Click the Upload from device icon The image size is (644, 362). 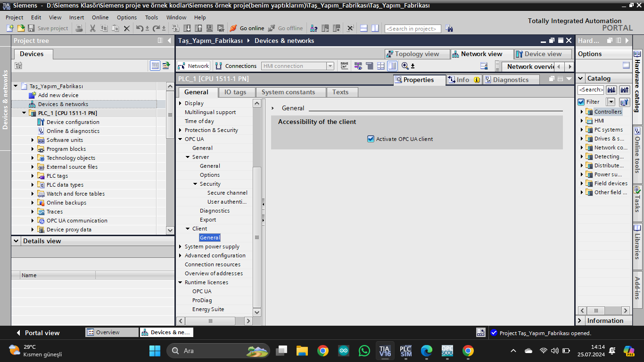tap(198, 28)
